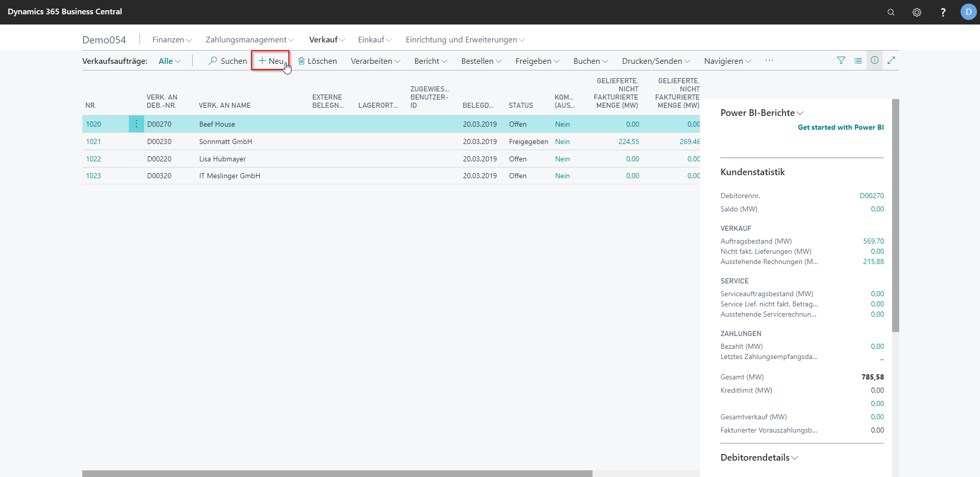The height and width of the screenshot is (477, 980).
Task: Select Sonnmatt GmbH cell
Action: [225, 141]
